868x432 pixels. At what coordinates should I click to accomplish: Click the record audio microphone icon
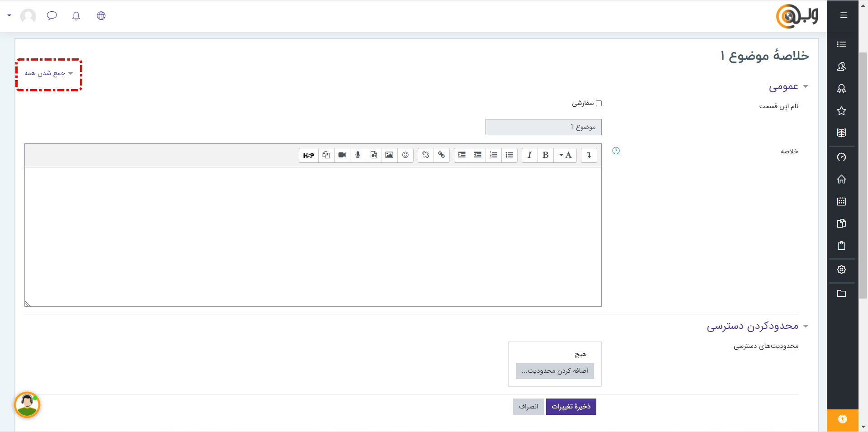click(x=358, y=155)
